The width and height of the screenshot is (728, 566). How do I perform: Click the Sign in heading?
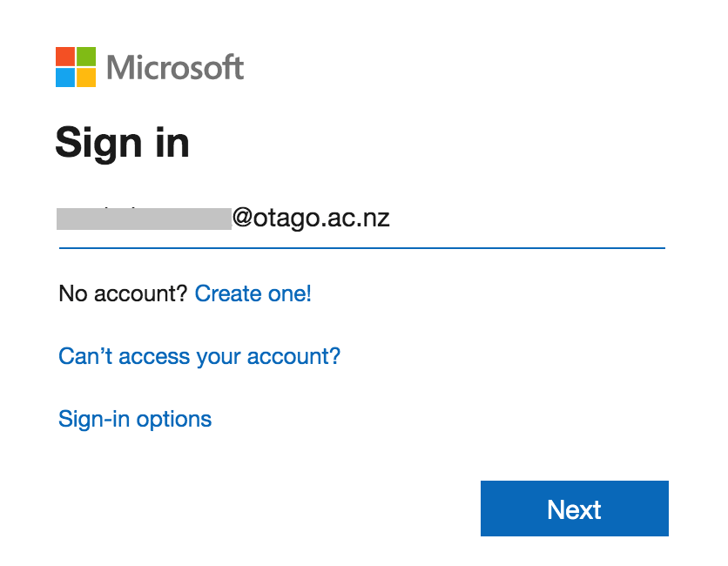122,142
